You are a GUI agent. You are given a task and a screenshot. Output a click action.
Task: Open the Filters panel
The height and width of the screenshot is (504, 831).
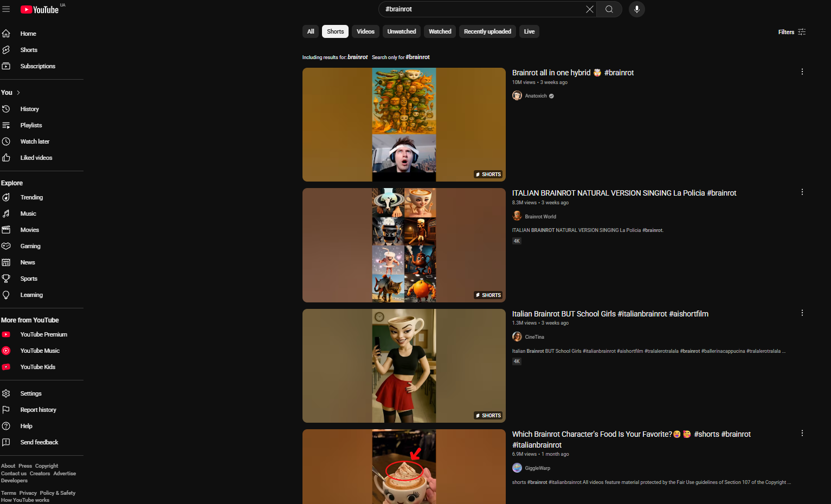click(x=792, y=32)
